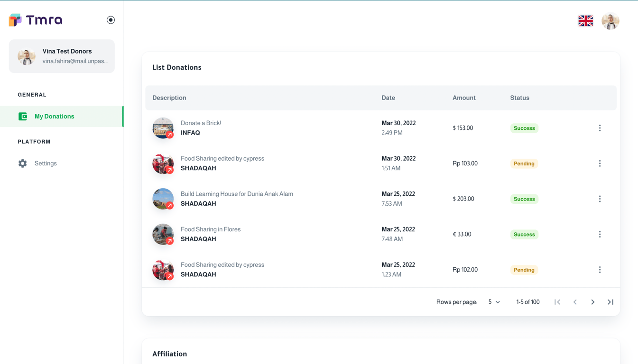This screenshot has height=364, width=638.
Task: Open options for Donate a Brick! row
Action: 600,128
